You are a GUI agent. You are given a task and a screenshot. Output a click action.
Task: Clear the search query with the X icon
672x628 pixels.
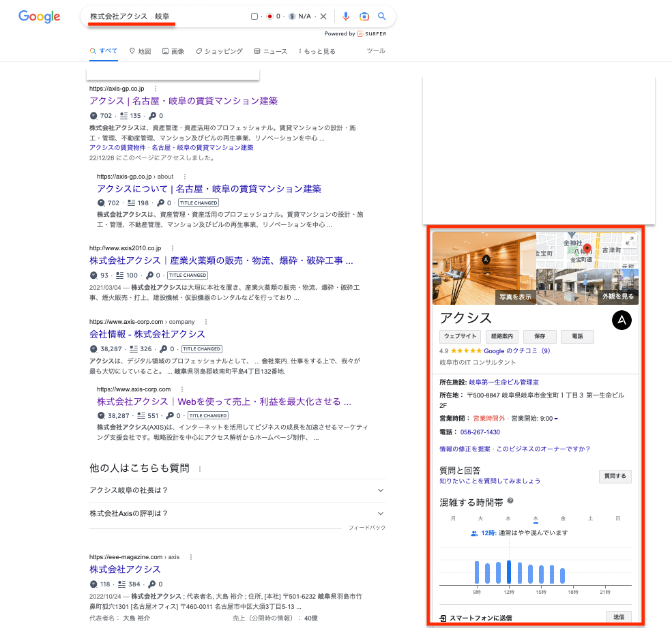[x=323, y=16]
